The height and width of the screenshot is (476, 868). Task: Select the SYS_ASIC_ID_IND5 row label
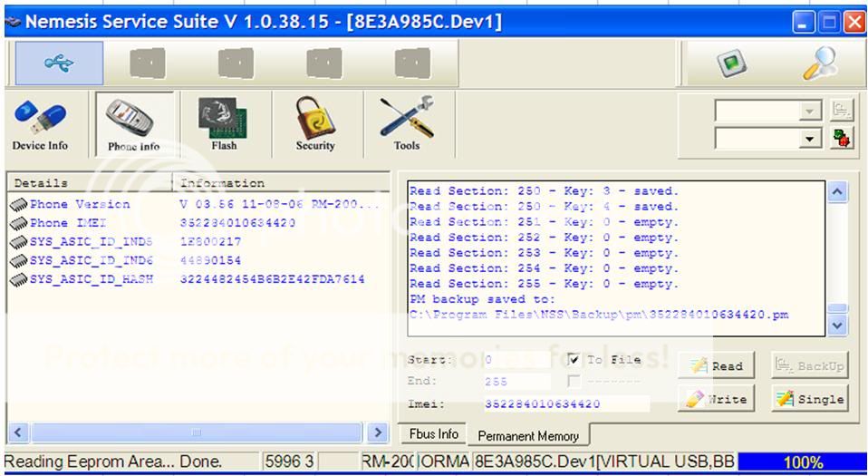pyautogui.click(x=92, y=242)
